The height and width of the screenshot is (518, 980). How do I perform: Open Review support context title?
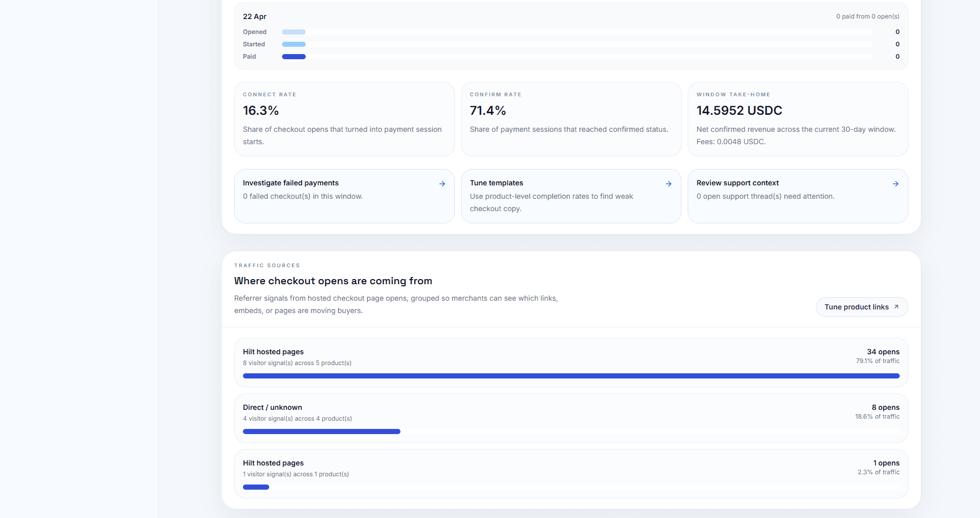click(x=738, y=183)
